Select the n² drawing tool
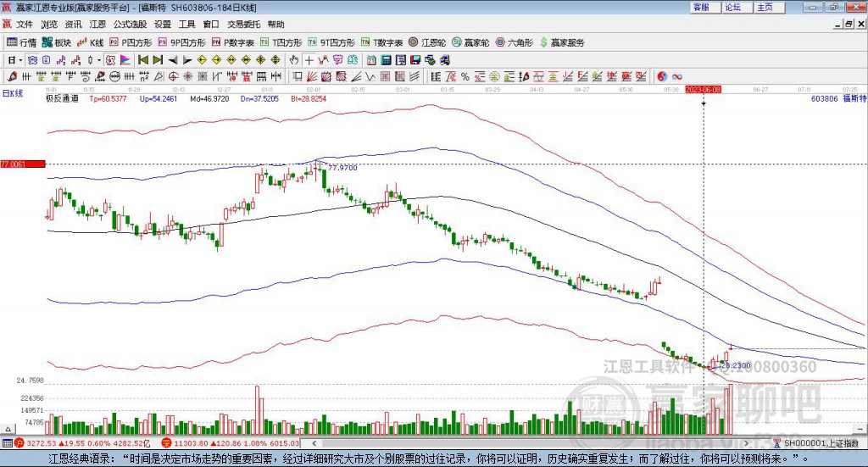 [x=144, y=77]
